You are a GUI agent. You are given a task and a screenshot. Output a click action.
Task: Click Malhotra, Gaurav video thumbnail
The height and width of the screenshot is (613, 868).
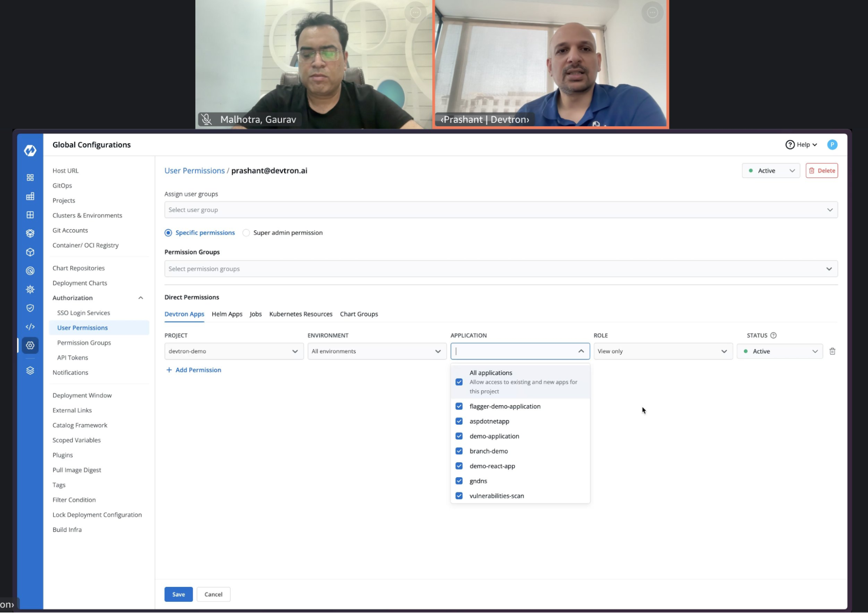coord(314,63)
